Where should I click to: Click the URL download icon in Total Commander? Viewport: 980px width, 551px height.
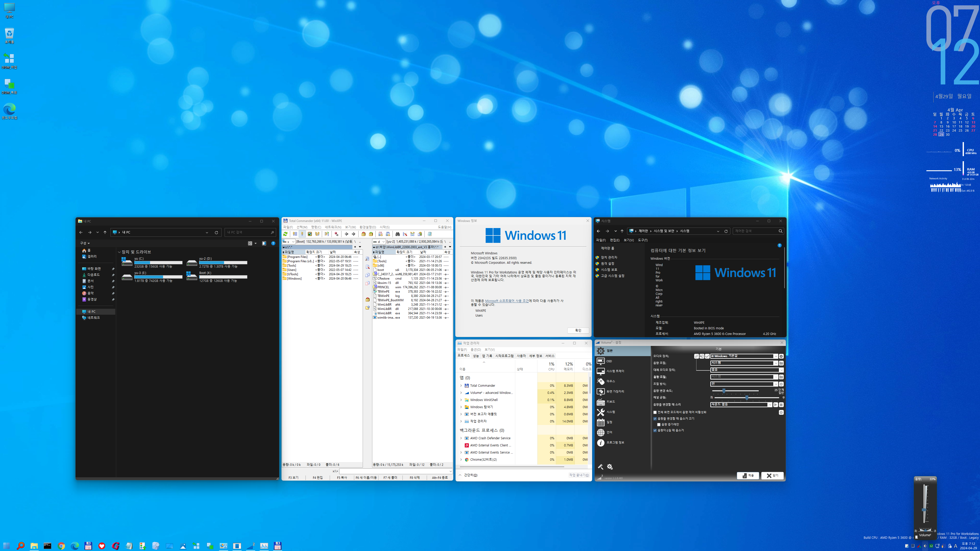coord(388,234)
